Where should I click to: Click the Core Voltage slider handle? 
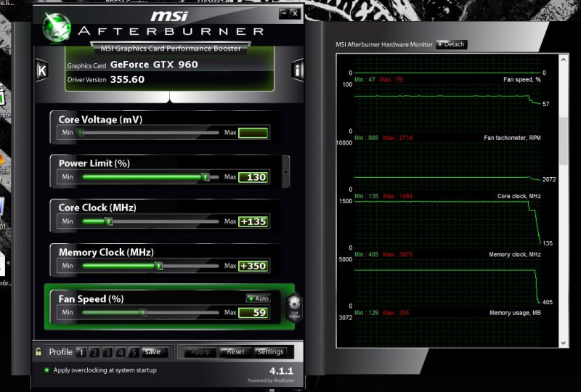coord(80,132)
